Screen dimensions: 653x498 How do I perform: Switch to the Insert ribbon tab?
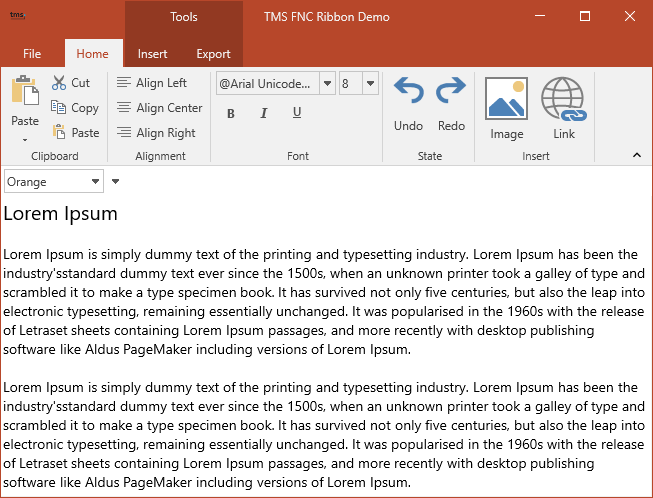click(x=152, y=54)
